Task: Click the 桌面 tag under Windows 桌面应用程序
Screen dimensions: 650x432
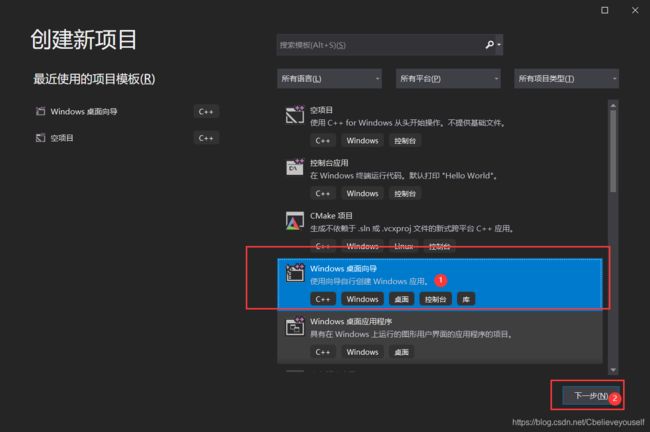Action: tap(401, 352)
